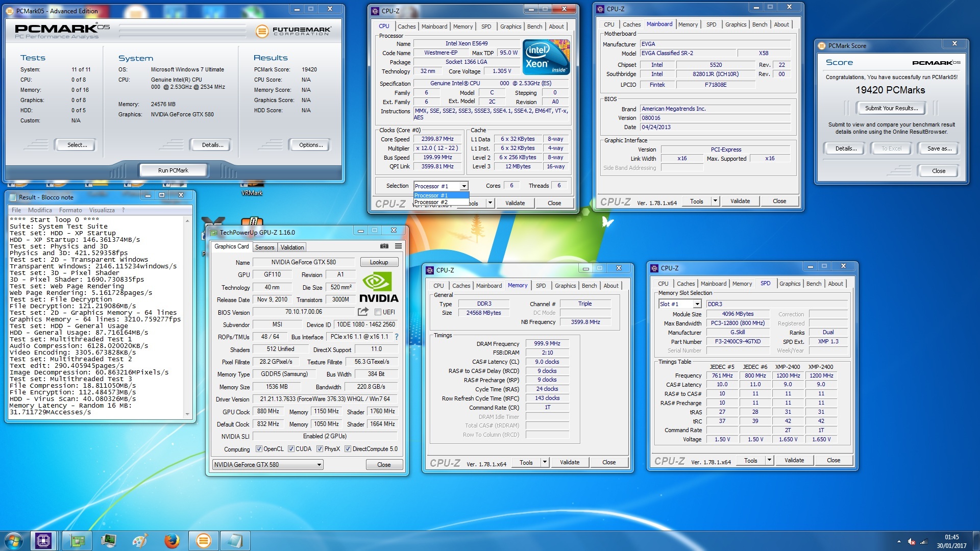Expand Tools arrow in CPU-Z Memory window
Viewport: 980px width, 551px height.
point(545,462)
